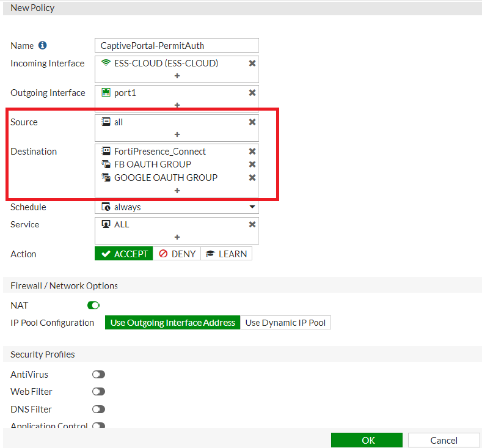482x448 pixels.
Task: Remove ESS-CLOUD from Incoming Interface
Action: [x=252, y=63]
